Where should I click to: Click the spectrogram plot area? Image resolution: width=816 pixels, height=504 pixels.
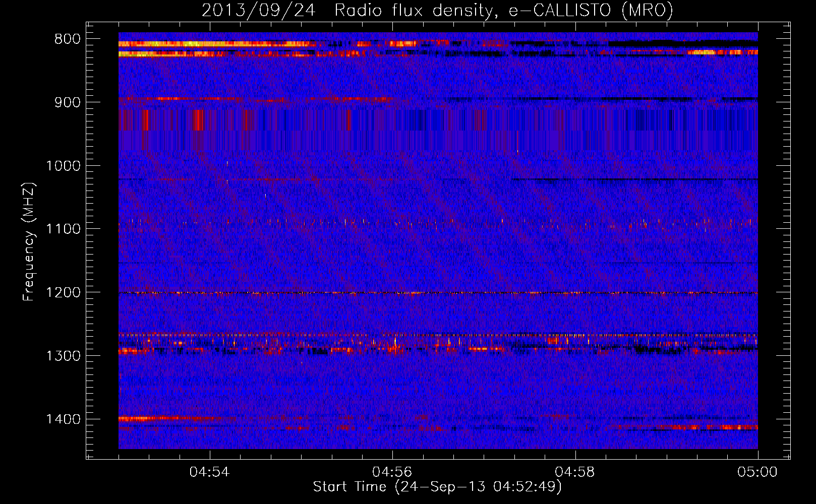(438, 240)
